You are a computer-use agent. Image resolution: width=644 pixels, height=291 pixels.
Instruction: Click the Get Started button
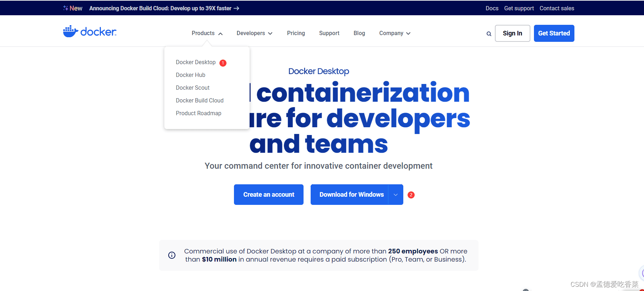coord(554,33)
